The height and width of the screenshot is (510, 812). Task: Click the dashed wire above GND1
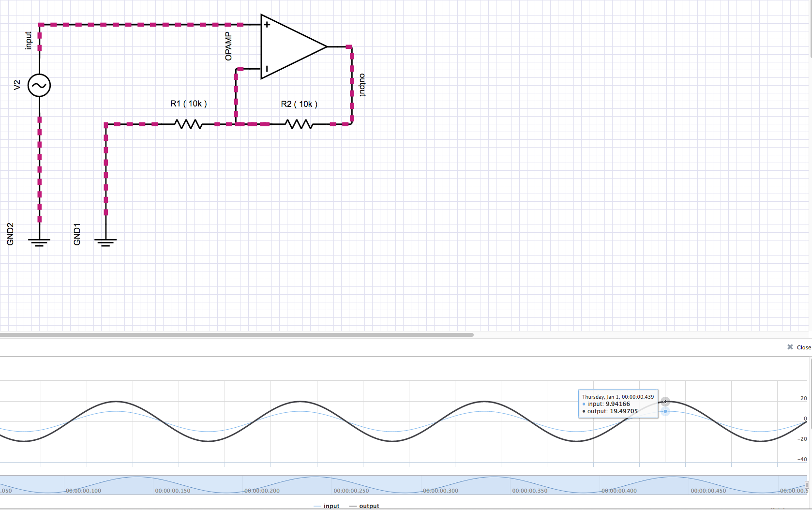click(105, 169)
